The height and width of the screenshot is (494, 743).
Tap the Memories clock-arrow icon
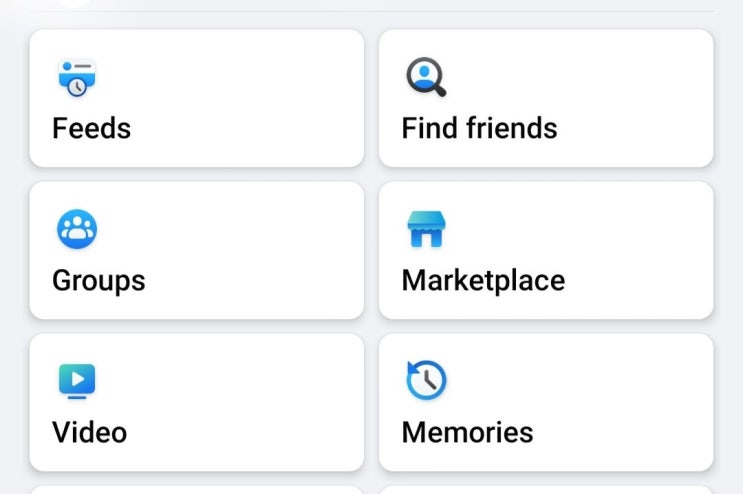(426, 381)
